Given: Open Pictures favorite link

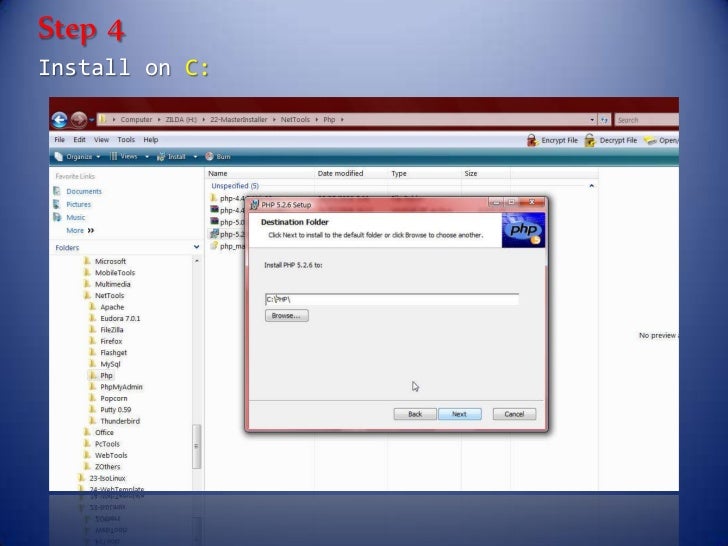Looking at the screenshot, I should [78, 204].
